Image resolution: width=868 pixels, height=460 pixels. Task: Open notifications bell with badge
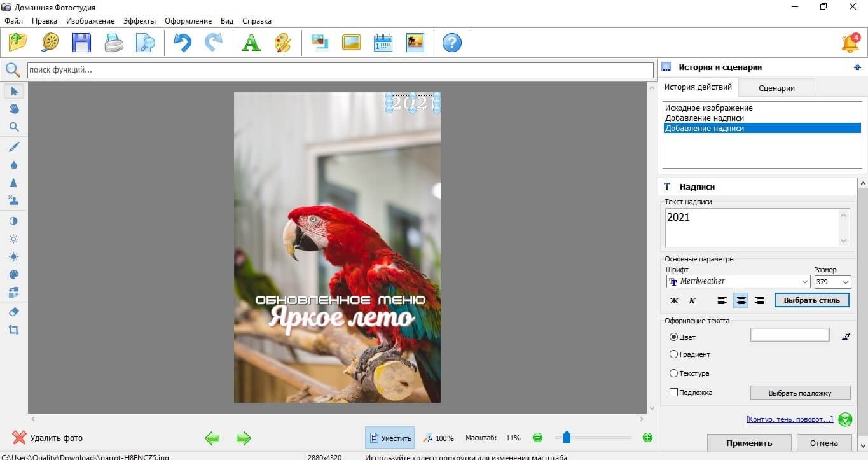click(850, 43)
